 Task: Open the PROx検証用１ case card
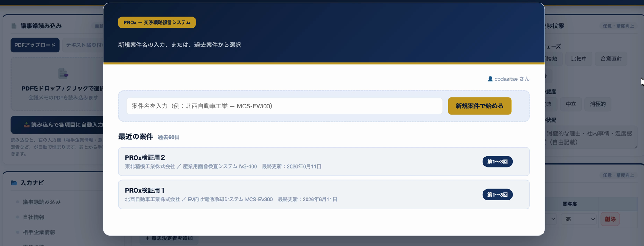click(324, 194)
